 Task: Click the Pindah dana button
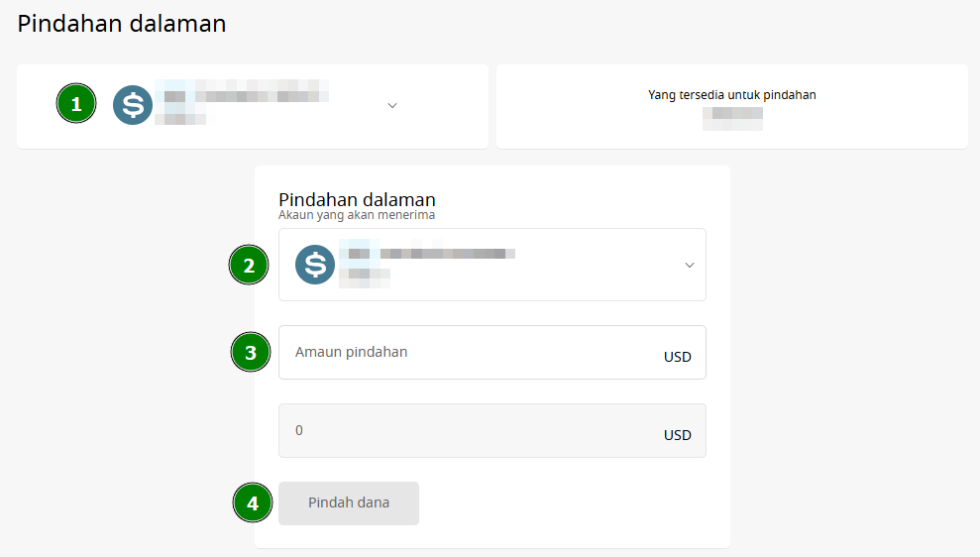coord(349,503)
